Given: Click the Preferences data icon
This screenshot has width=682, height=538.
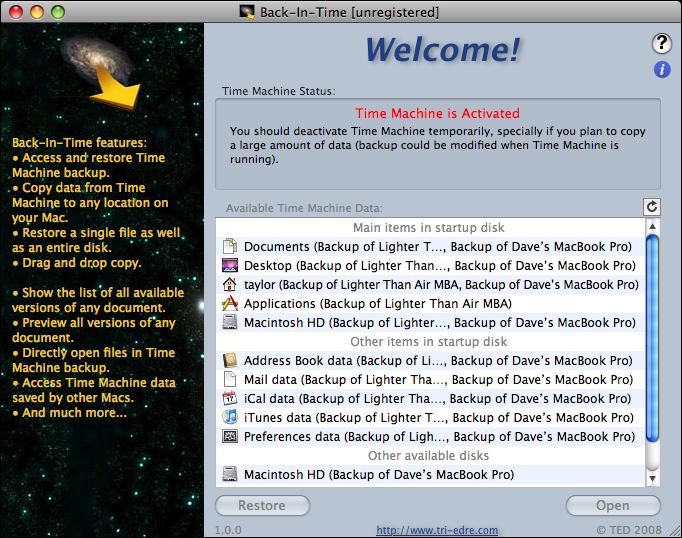Looking at the screenshot, I should pyautogui.click(x=230, y=436).
